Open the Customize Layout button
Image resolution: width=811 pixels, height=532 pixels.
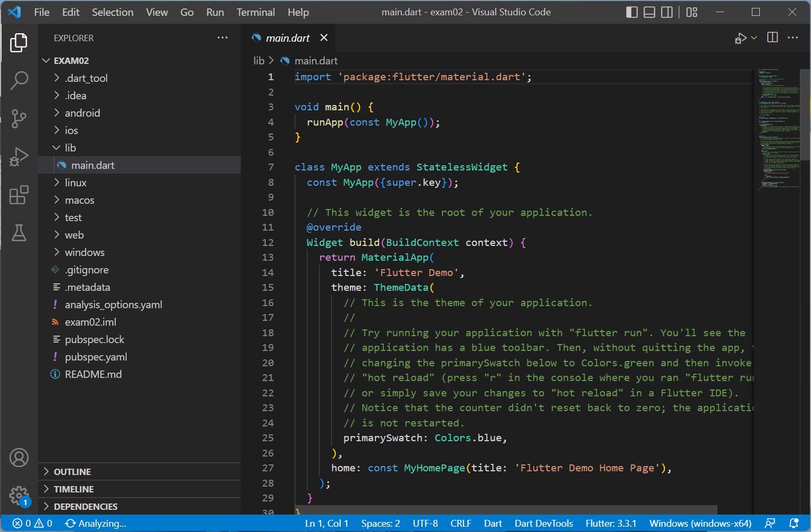tap(692, 12)
